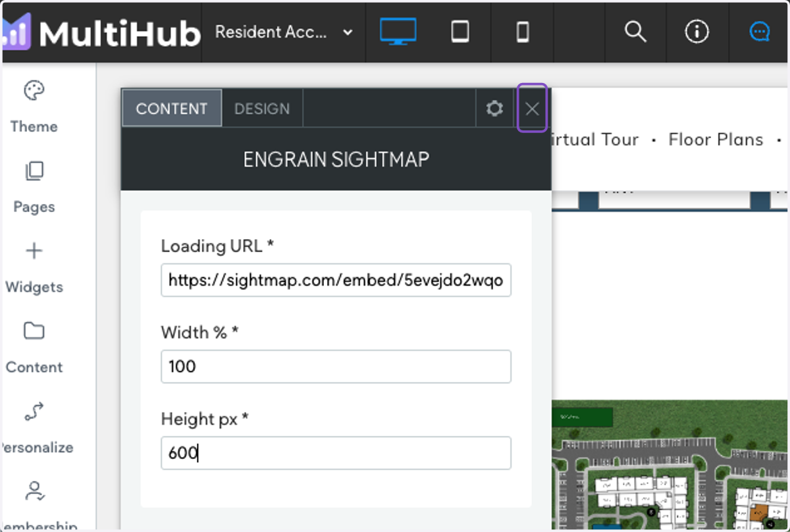Click the Width % input field
The height and width of the screenshot is (532, 790).
(336, 366)
